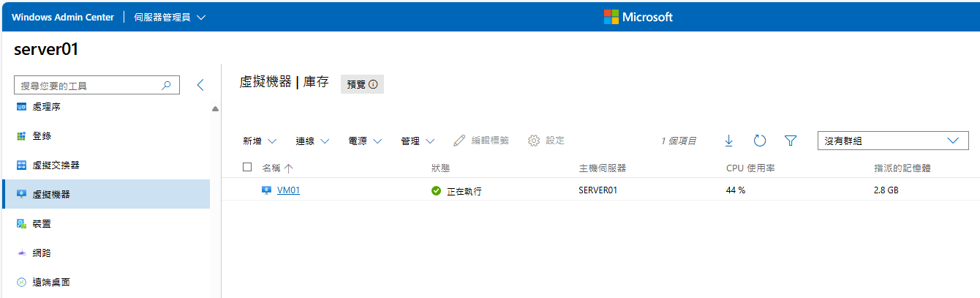This screenshot has width=980, height=298.
Task: Tick the select-all checkbox in header
Action: [247, 168]
